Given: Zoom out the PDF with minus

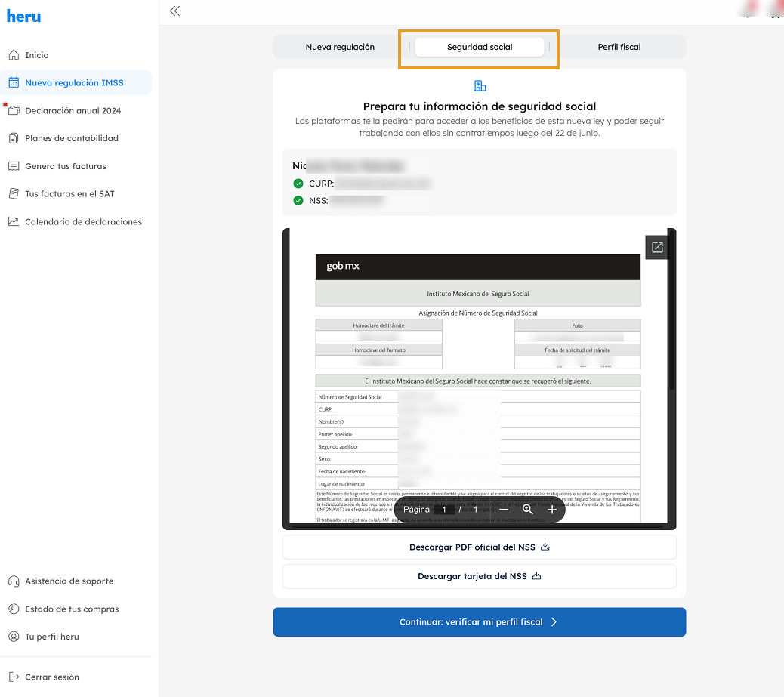Looking at the screenshot, I should (x=504, y=510).
